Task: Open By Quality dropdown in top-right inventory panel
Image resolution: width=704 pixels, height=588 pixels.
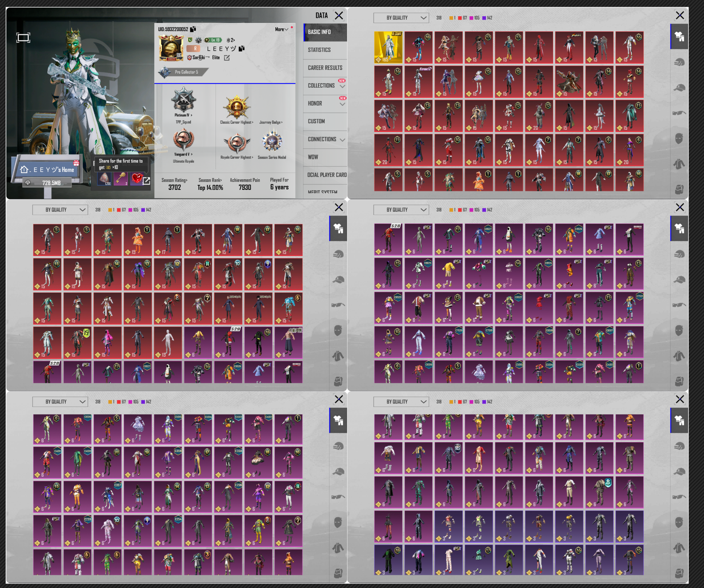Action: pyautogui.click(x=401, y=18)
